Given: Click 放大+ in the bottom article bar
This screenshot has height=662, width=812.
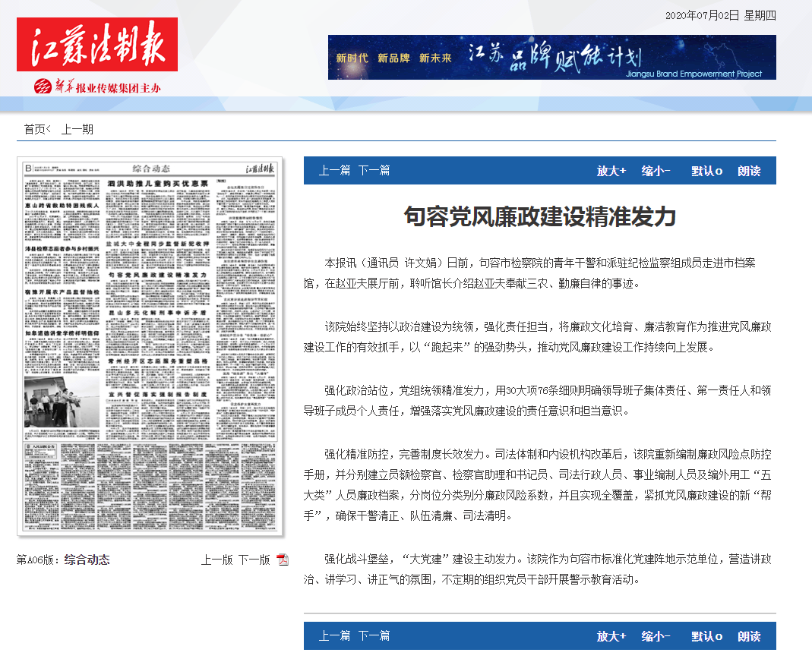Looking at the screenshot, I should pyautogui.click(x=611, y=636).
